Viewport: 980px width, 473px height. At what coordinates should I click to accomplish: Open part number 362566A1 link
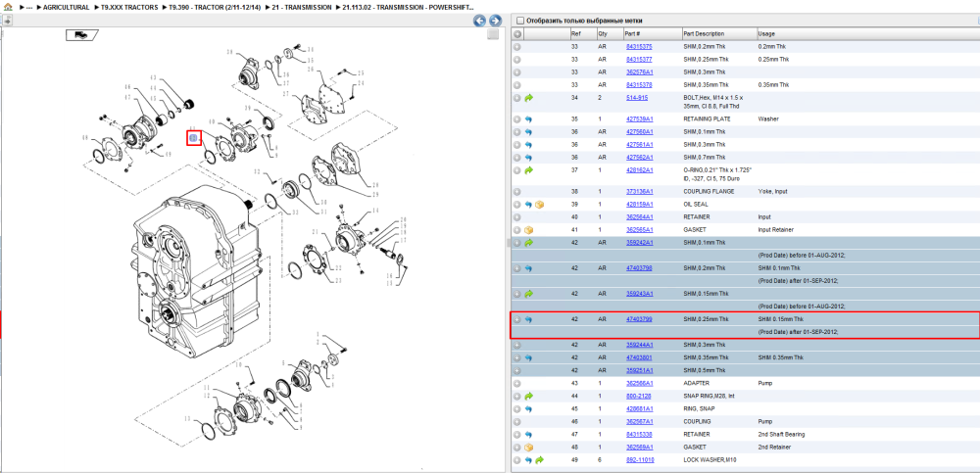pos(639,383)
